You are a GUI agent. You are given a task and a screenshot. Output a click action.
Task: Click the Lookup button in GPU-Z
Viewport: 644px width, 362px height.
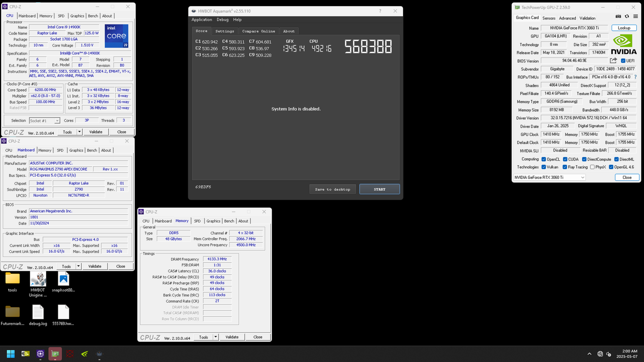(624, 28)
